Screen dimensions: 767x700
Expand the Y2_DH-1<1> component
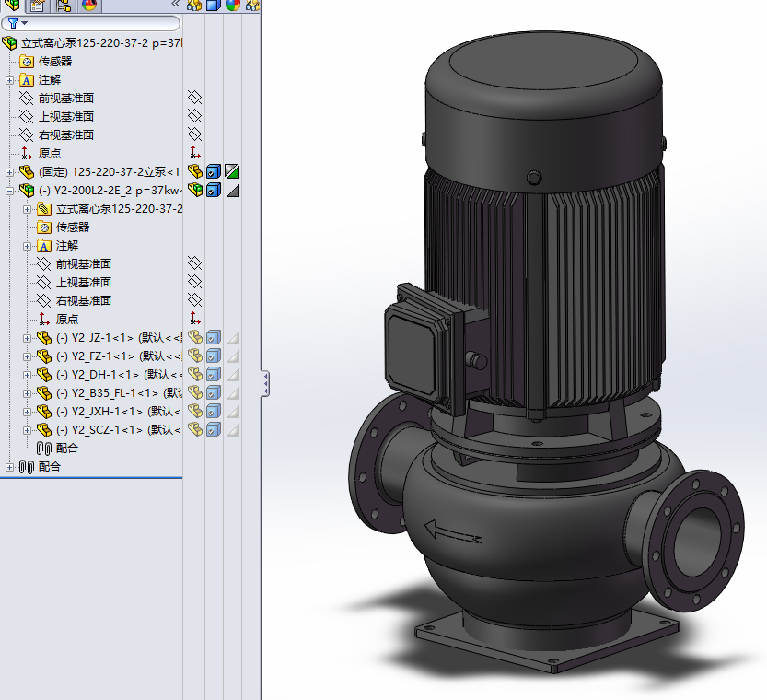pyautogui.click(x=27, y=375)
